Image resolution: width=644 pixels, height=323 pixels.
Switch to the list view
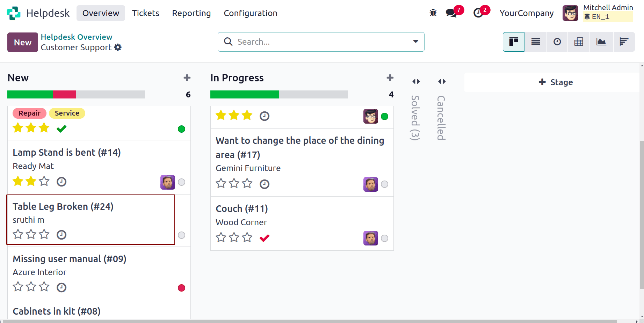point(535,42)
